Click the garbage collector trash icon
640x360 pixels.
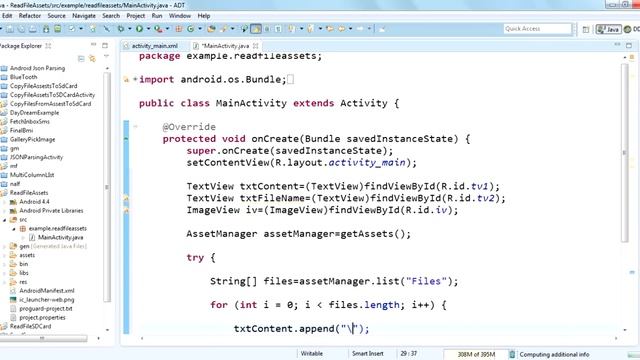pyautogui.click(x=512, y=354)
